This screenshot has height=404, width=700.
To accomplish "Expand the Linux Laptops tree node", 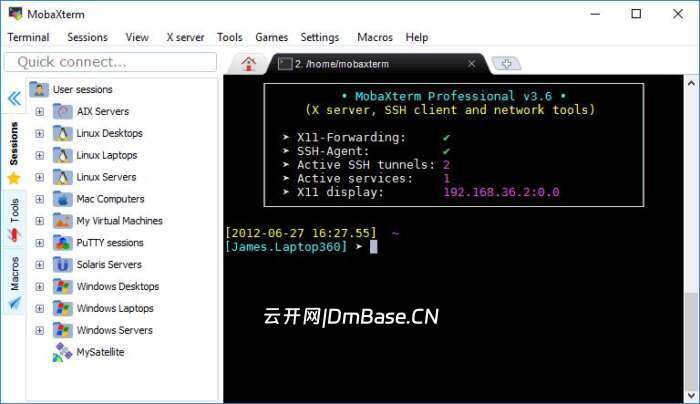I will tap(40, 155).
